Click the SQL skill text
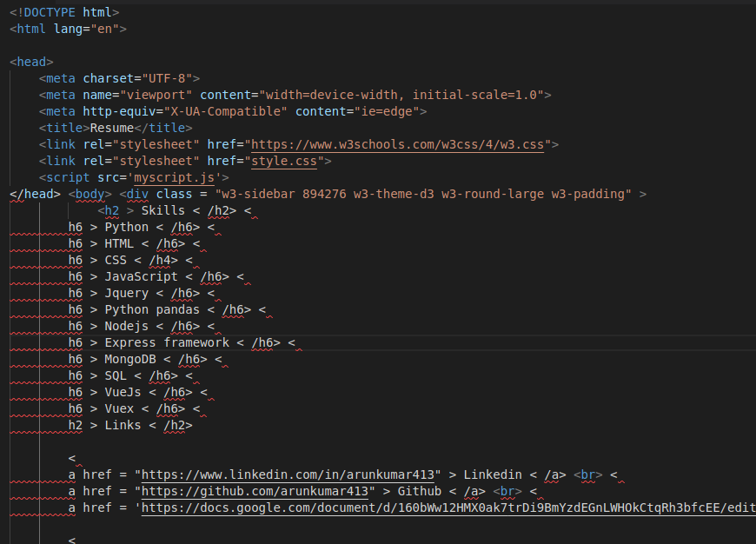Image resolution: width=756 pixels, height=544 pixels. coord(116,375)
